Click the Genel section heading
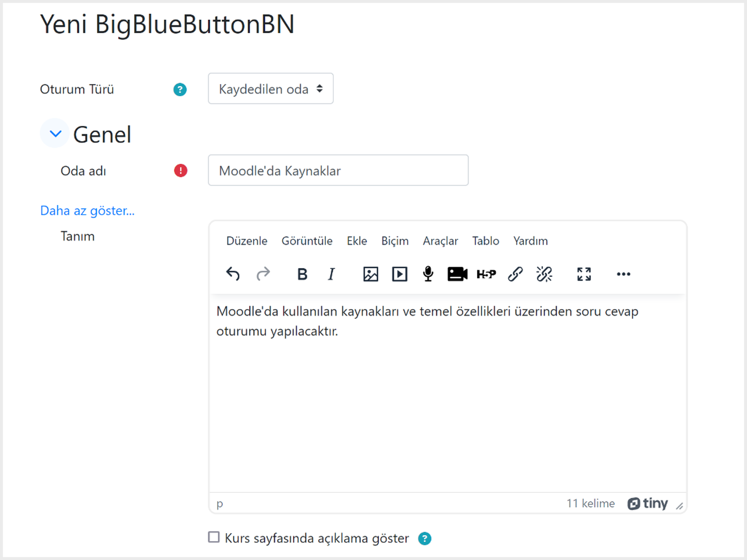The width and height of the screenshot is (747, 560). pos(102,135)
